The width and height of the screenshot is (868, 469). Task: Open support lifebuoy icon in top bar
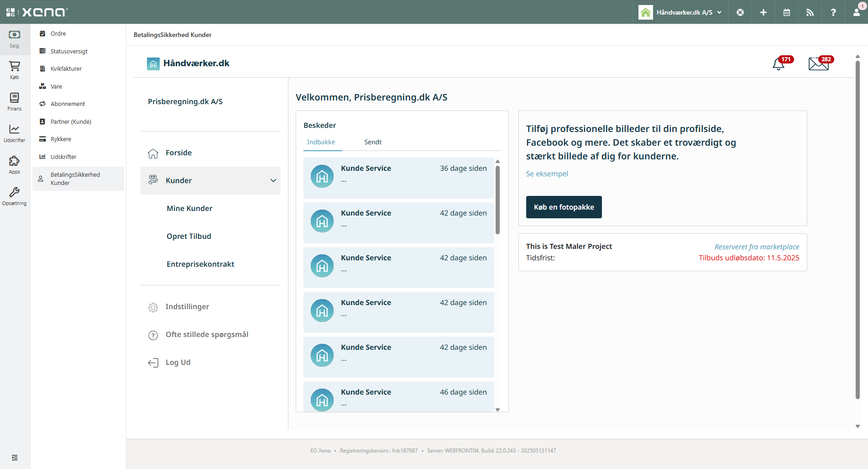(x=740, y=12)
